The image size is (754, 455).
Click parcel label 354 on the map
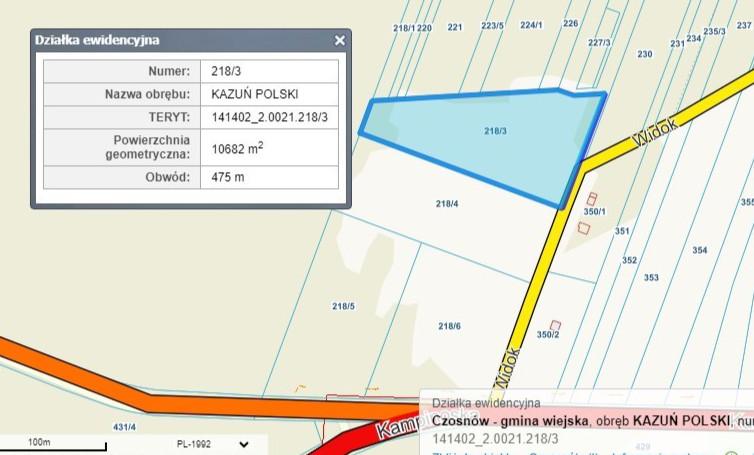(699, 250)
